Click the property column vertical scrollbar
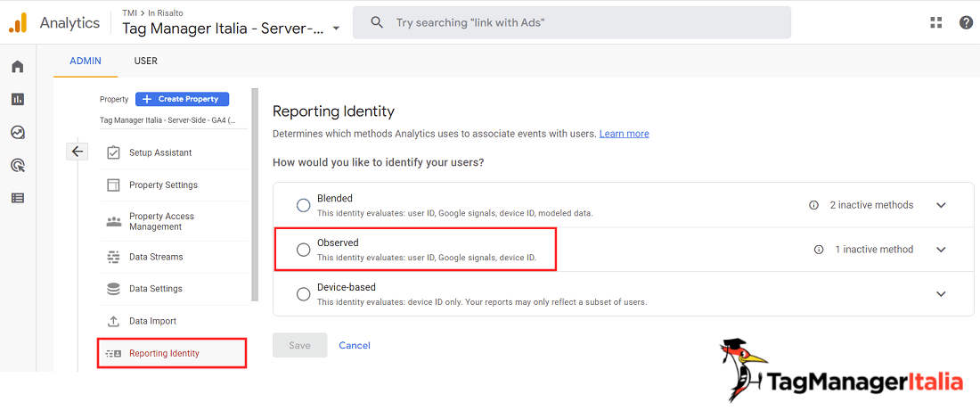The width and height of the screenshot is (980, 419). coord(255,195)
